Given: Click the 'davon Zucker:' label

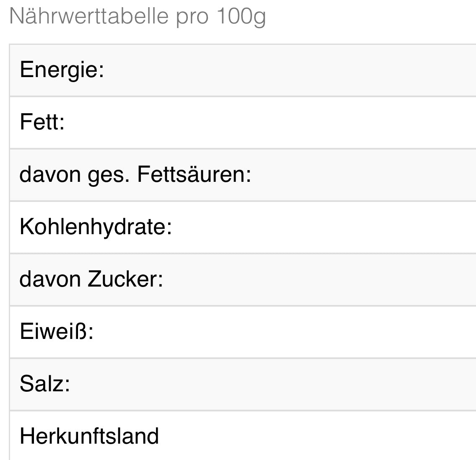Looking at the screenshot, I should pos(91,279).
